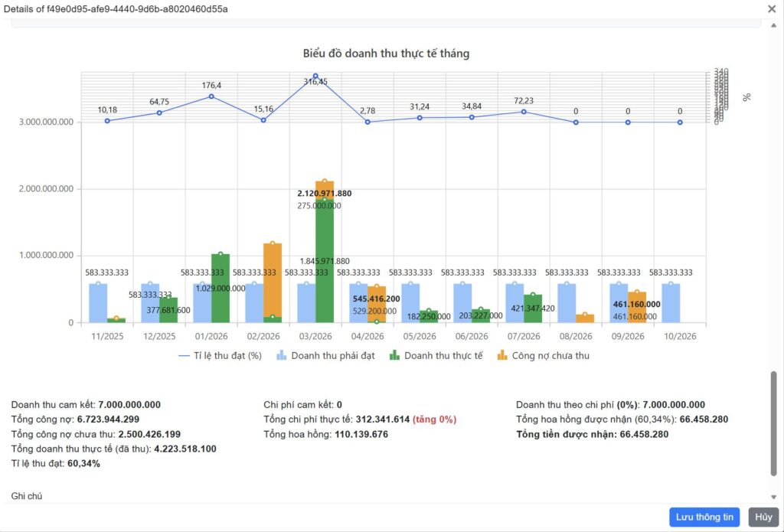Click the Hủy button
This screenshot has height=532, width=784.
point(763,517)
